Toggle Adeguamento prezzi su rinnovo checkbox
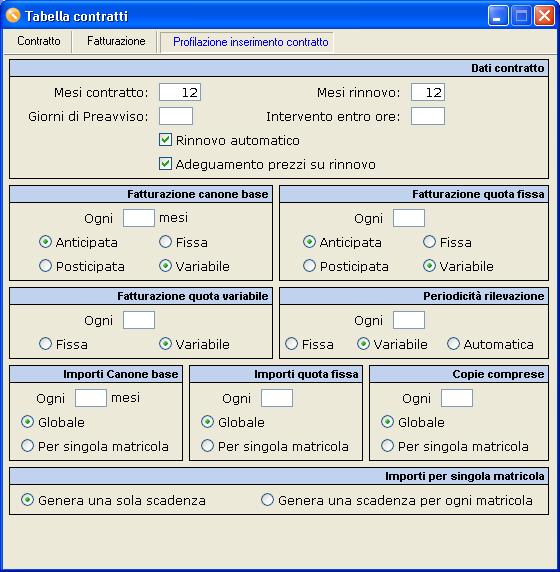This screenshot has width=560, height=572. (x=165, y=164)
